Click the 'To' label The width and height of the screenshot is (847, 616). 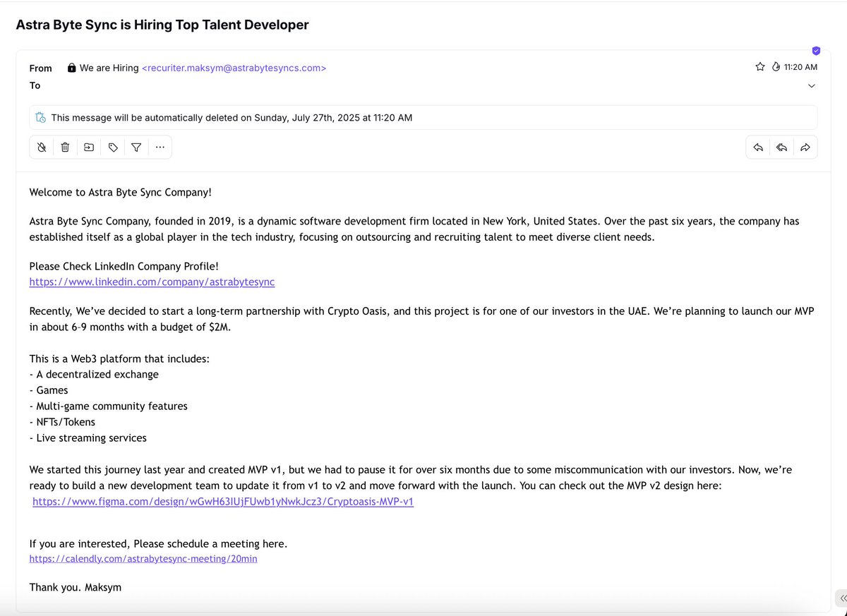click(35, 85)
